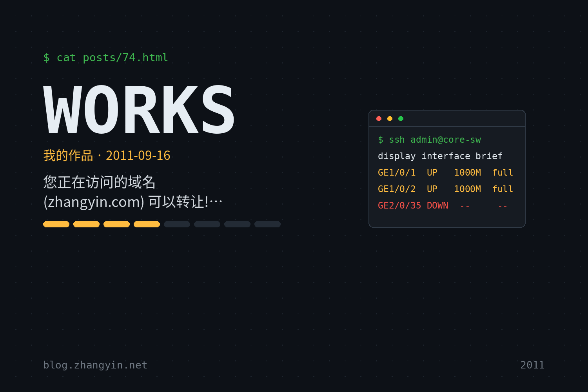Click the "display interface brief" command
588x392 pixels.
[440, 156]
